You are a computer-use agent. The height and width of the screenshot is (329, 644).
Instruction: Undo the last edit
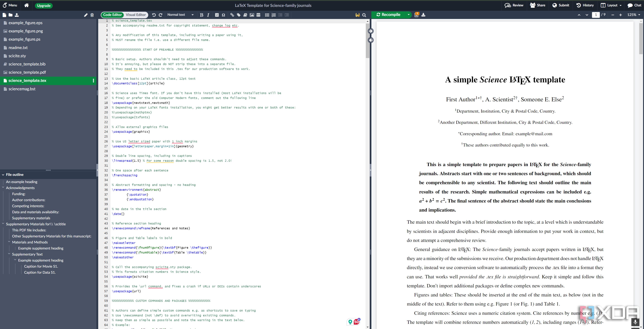tap(154, 15)
